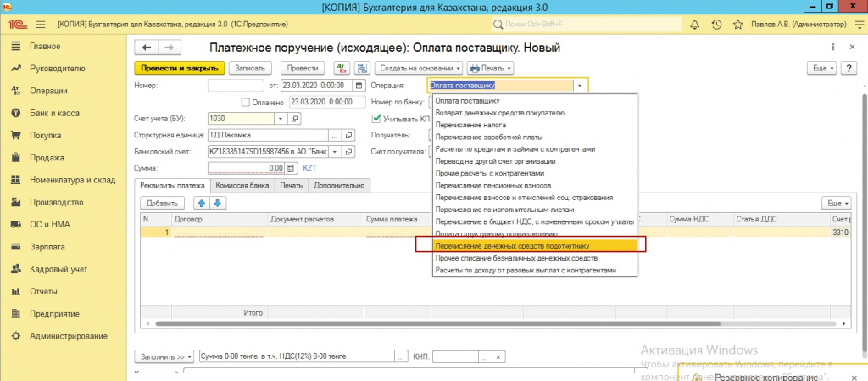This screenshot has height=381, width=868.
Task: Open Структурная единица record button
Action: click(348, 135)
